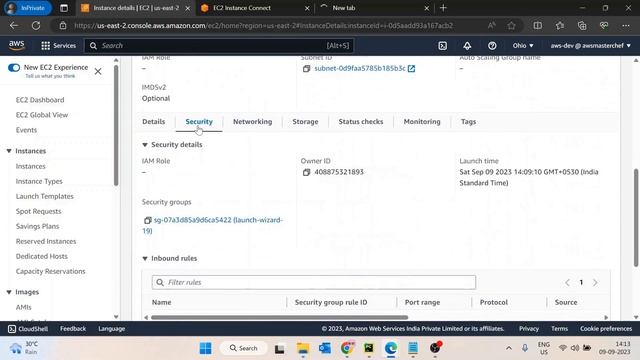
Task: Open the Storage tab
Action: [305, 122]
